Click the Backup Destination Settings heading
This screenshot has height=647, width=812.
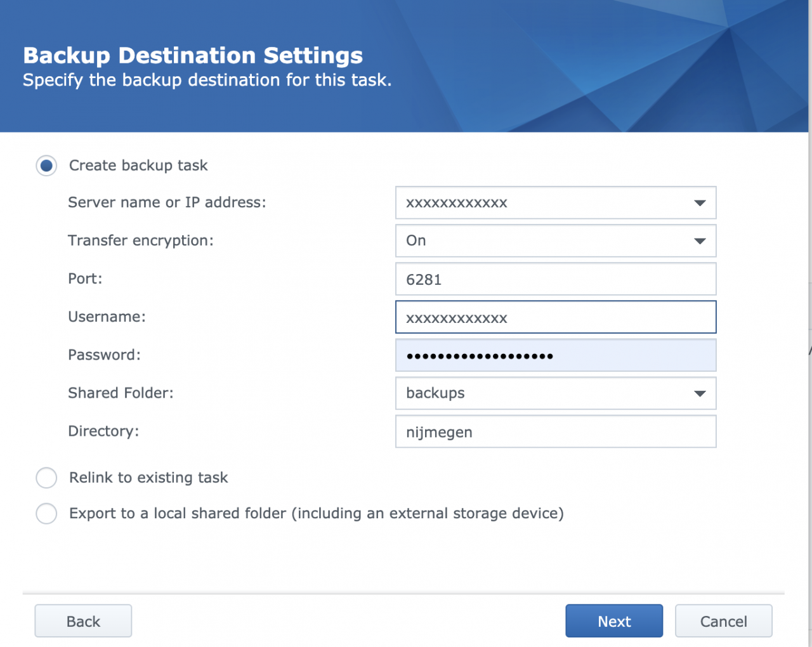coord(193,55)
